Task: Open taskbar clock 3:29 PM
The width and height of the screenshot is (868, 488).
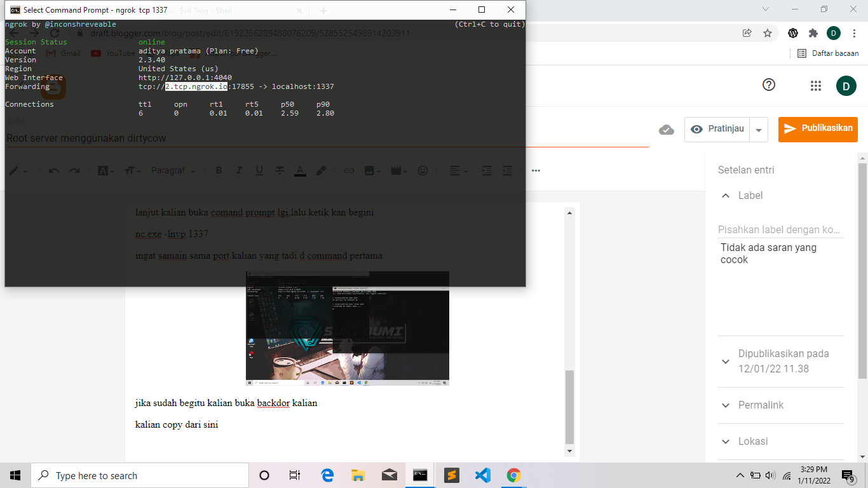Action: point(813,475)
